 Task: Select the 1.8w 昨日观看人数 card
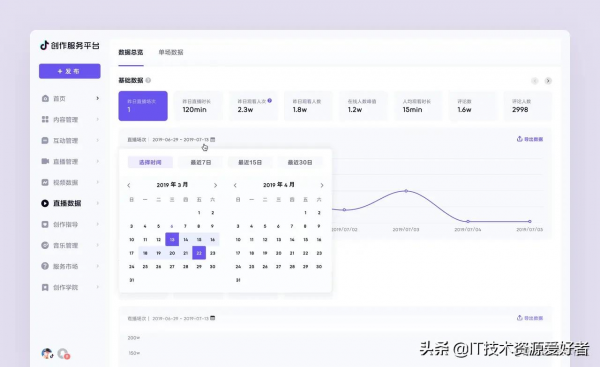coord(308,106)
